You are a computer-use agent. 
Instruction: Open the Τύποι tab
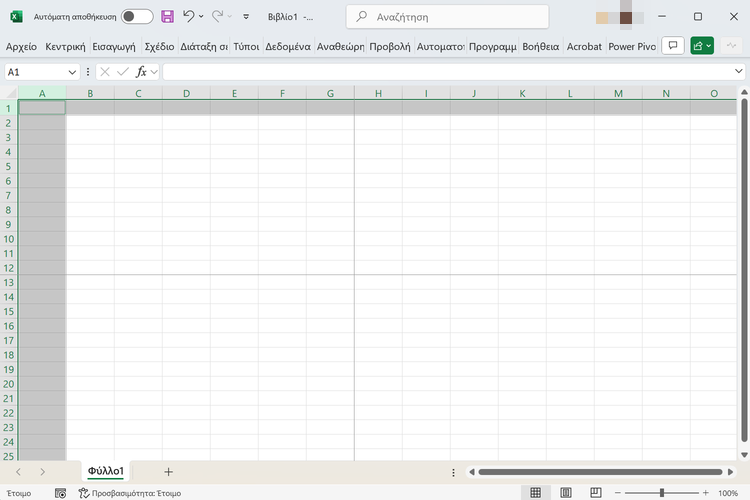click(x=246, y=46)
